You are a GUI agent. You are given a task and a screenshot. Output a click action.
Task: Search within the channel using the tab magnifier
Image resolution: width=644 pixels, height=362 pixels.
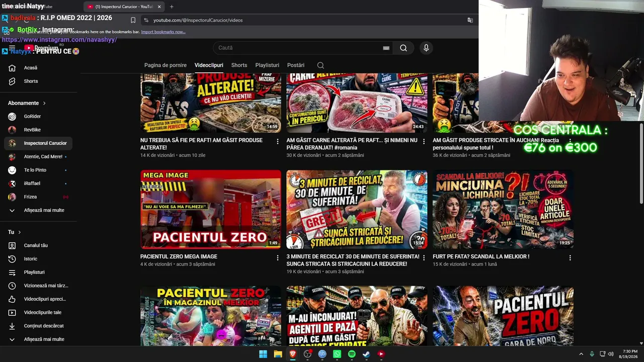[320, 65]
